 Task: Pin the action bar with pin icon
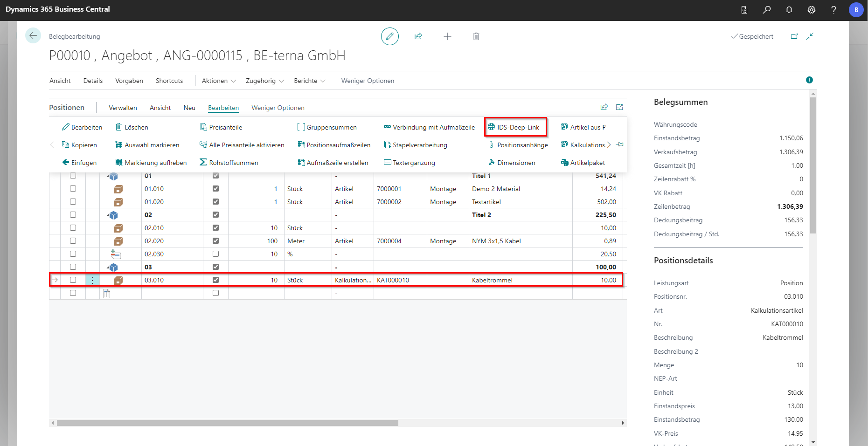(620, 145)
